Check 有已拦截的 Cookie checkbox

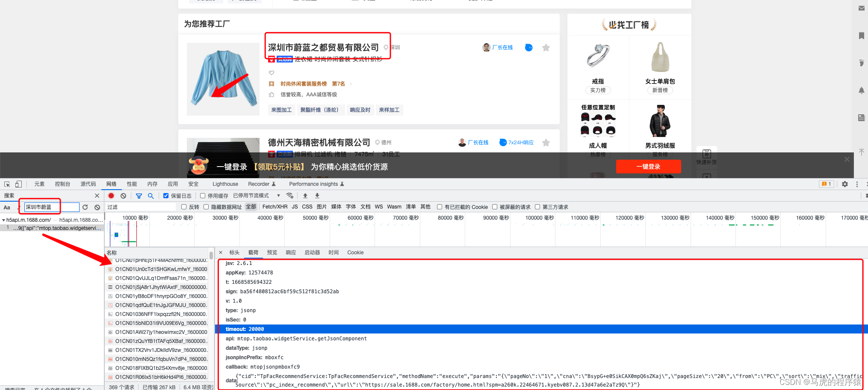439,207
